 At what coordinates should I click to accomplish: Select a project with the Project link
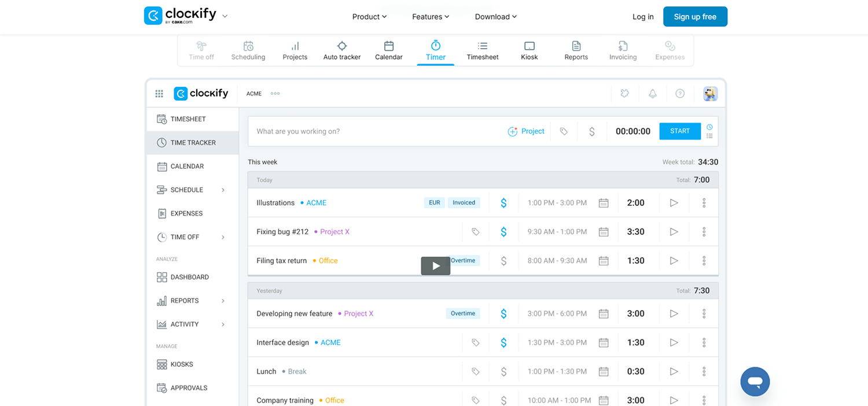[526, 131]
